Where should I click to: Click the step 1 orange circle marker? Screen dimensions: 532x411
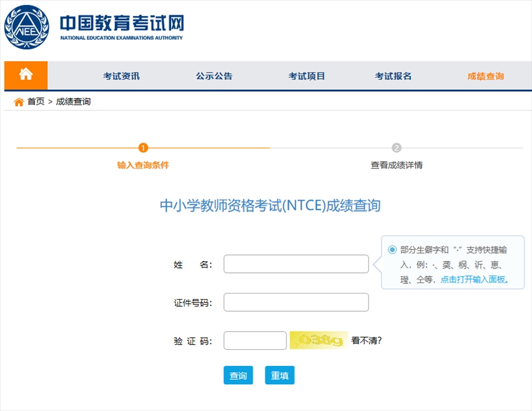click(x=143, y=148)
